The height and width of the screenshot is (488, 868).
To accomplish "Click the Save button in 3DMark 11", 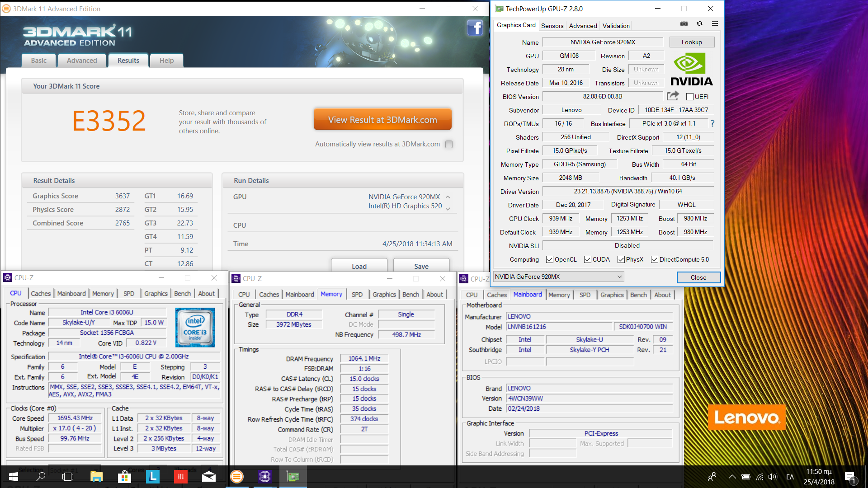I will [x=421, y=266].
